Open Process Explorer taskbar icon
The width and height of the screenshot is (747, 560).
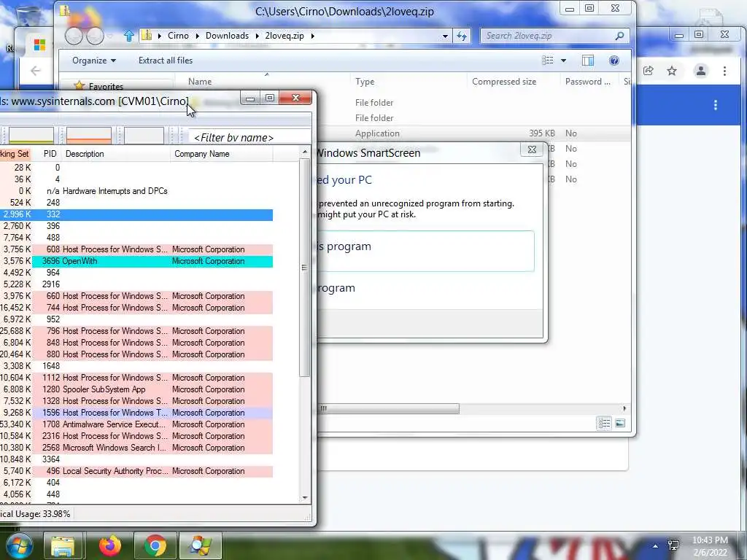pyautogui.click(x=201, y=545)
